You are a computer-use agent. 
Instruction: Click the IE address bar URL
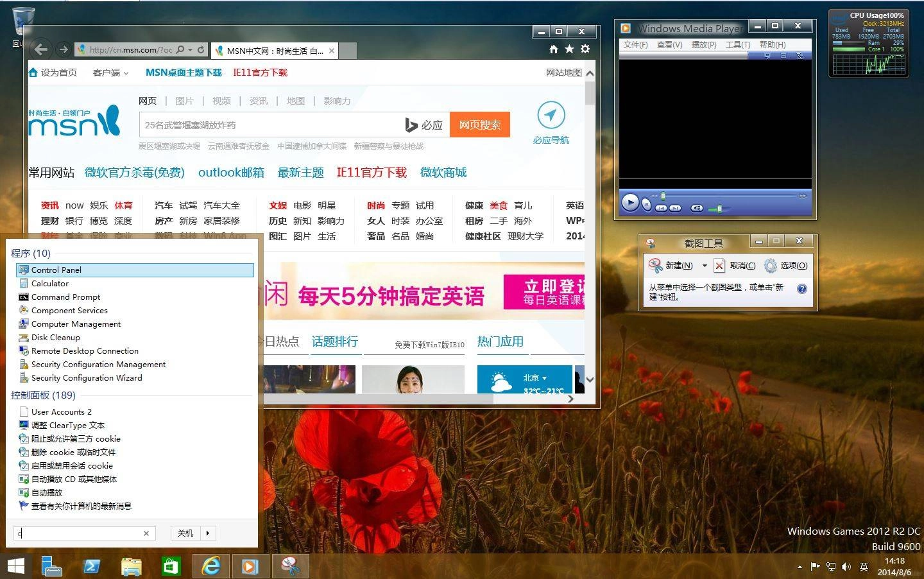coord(131,50)
